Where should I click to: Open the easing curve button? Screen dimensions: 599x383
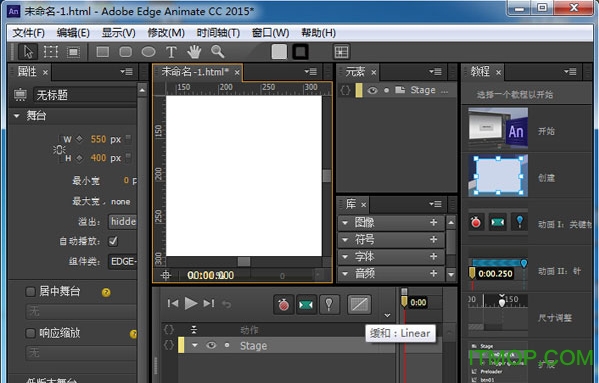(x=359, y=304)
